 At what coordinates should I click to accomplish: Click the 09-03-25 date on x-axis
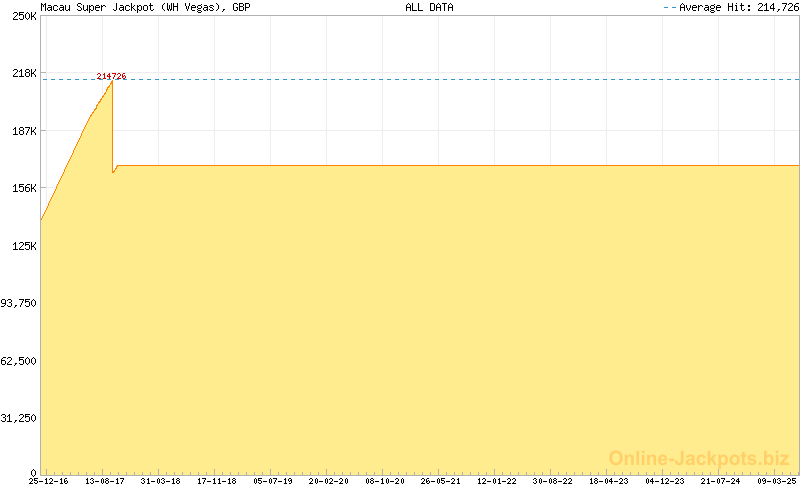776,481
